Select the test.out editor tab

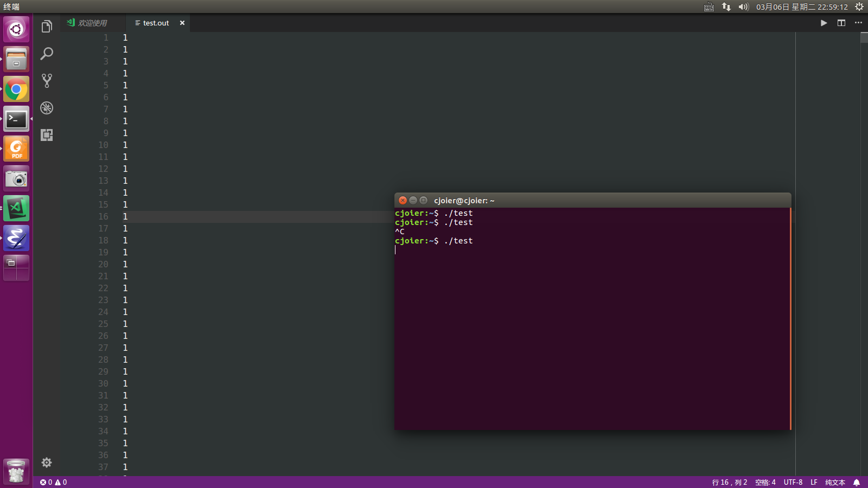tap(156, 23)
